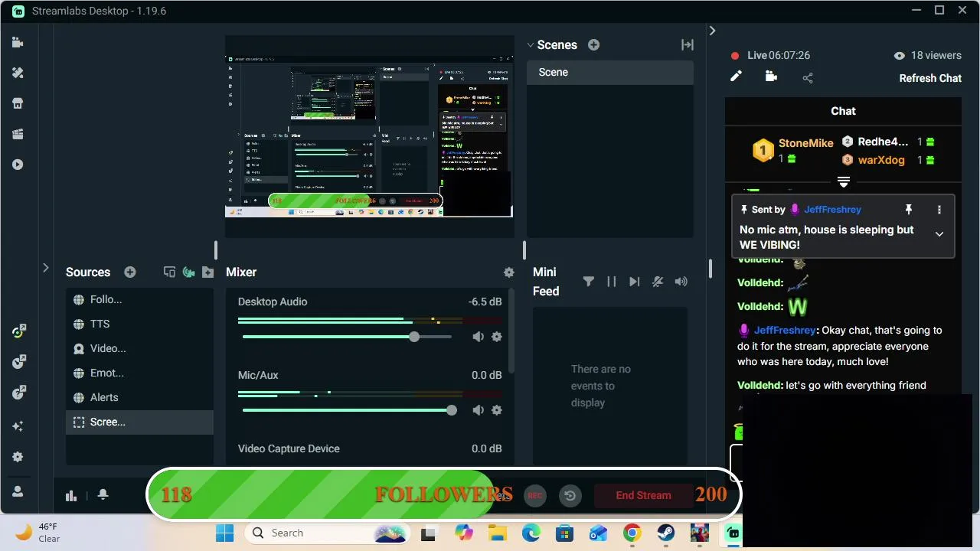Screen dimensions: 980x551
Task: Toggle recording with the REC button
Action: pos(535,495)
